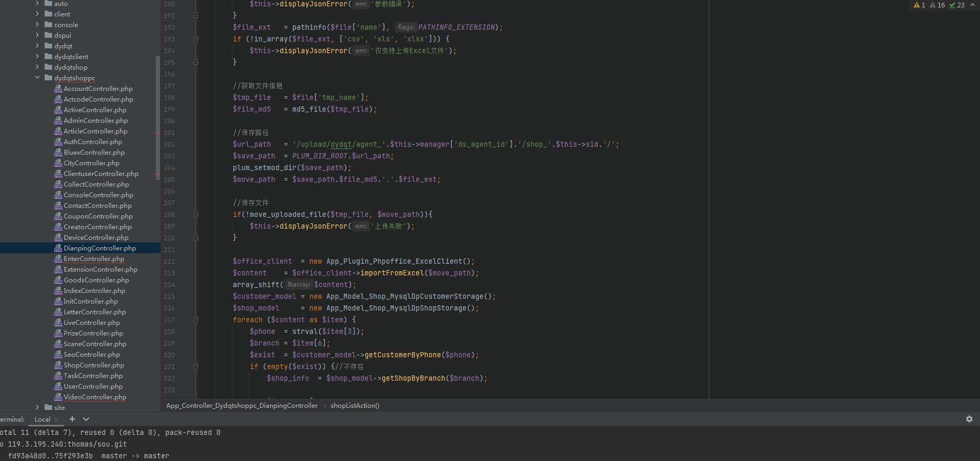Open the terminal settings gear icon

[969, 419]
